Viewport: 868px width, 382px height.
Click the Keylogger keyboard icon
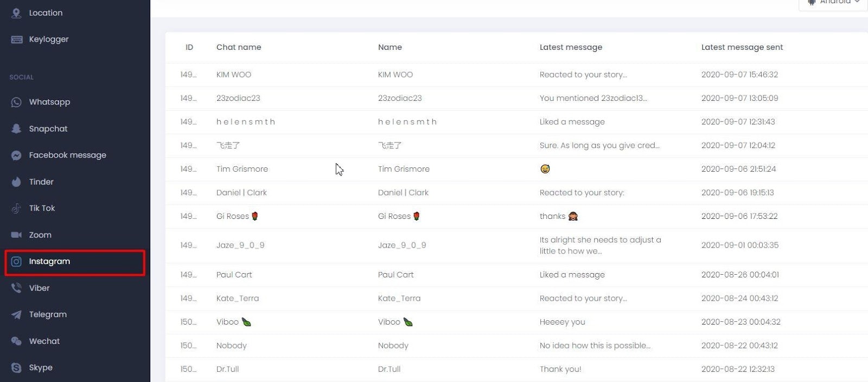[17, 40]
